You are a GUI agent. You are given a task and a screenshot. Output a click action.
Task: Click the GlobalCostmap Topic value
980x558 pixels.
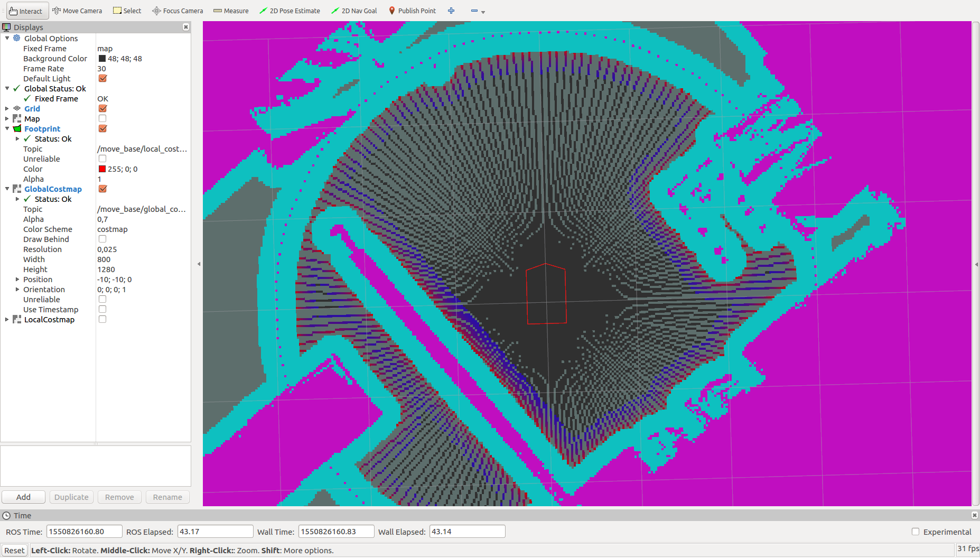[x=143, y=209]
